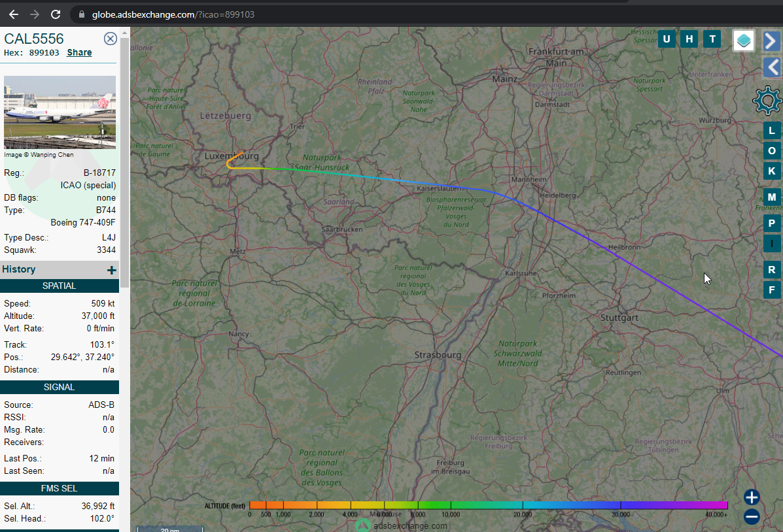783x532 pixels.
Task: Click the track value 103.1°
Action: pos(102,344)
